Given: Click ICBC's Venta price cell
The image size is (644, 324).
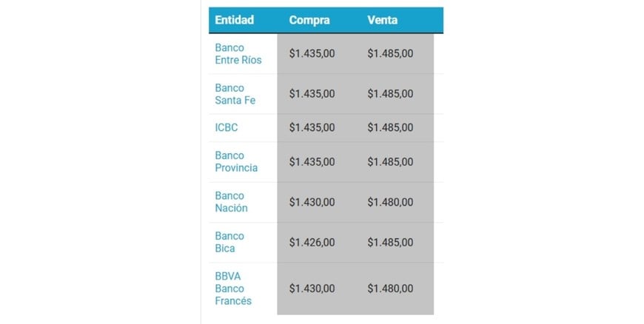Looking at the screenshot, I should [x=390, y=127].
